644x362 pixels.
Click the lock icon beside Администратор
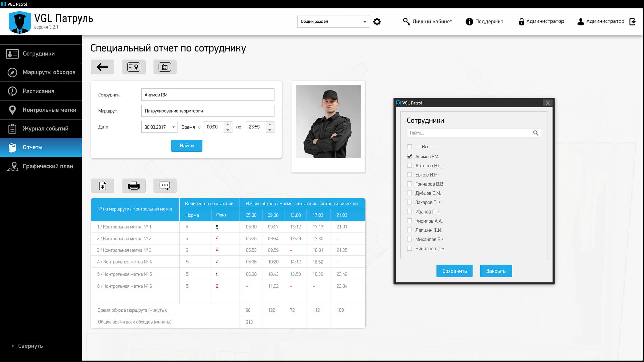click(521, 22)
